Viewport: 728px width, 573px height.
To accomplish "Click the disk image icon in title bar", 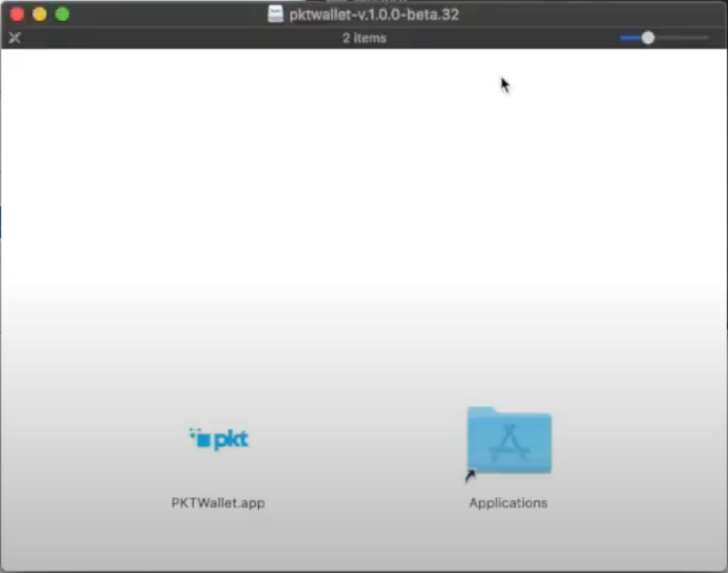I will (x=275, y=14).
